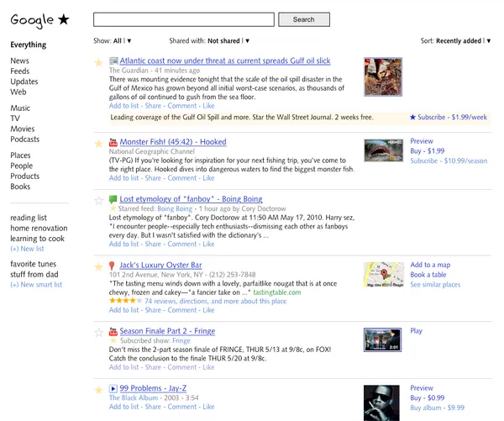
Task: Toggle star on Monster Fish result
Action: point(98,143)
